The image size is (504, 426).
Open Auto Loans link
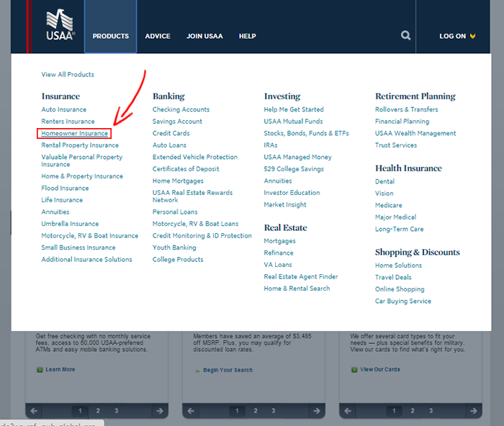click(x=169, y=145)
